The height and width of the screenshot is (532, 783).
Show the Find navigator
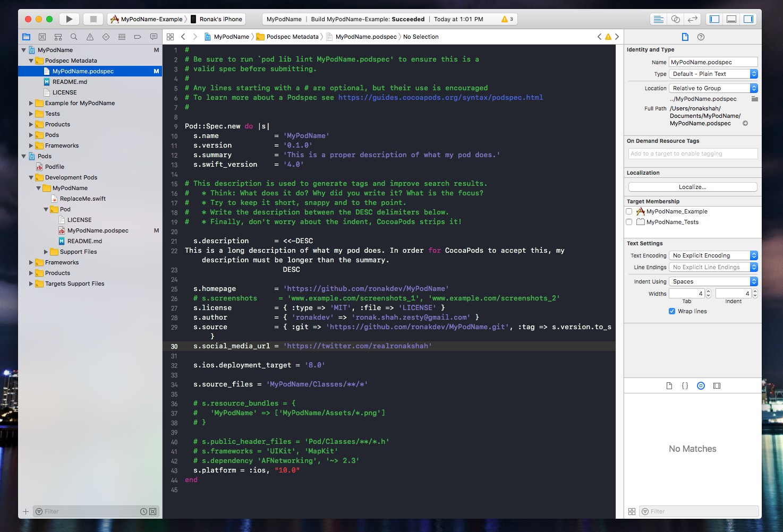(x=74, y=37)
